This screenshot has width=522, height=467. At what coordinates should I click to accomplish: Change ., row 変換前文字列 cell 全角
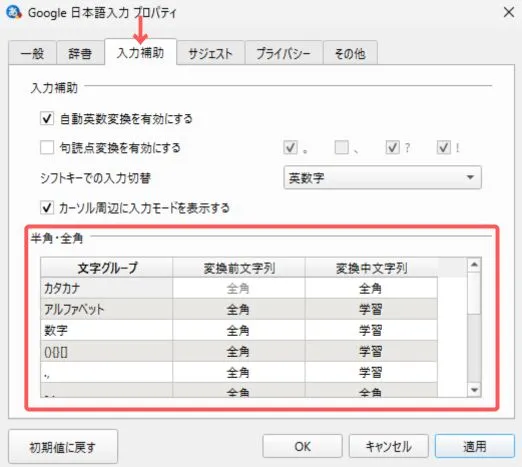pos(239,372)
